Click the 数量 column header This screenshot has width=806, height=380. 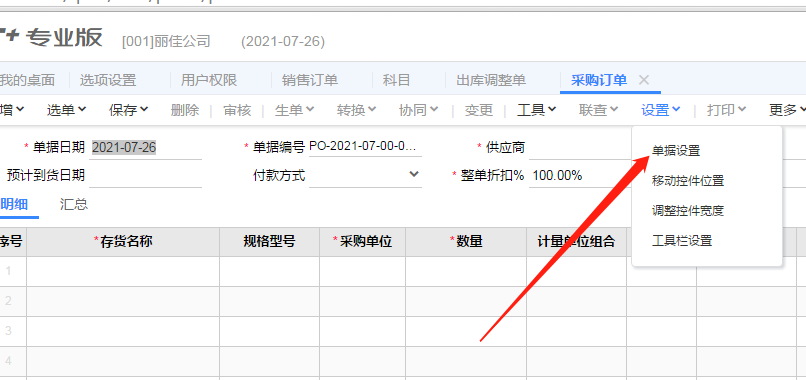click(466, 242)
